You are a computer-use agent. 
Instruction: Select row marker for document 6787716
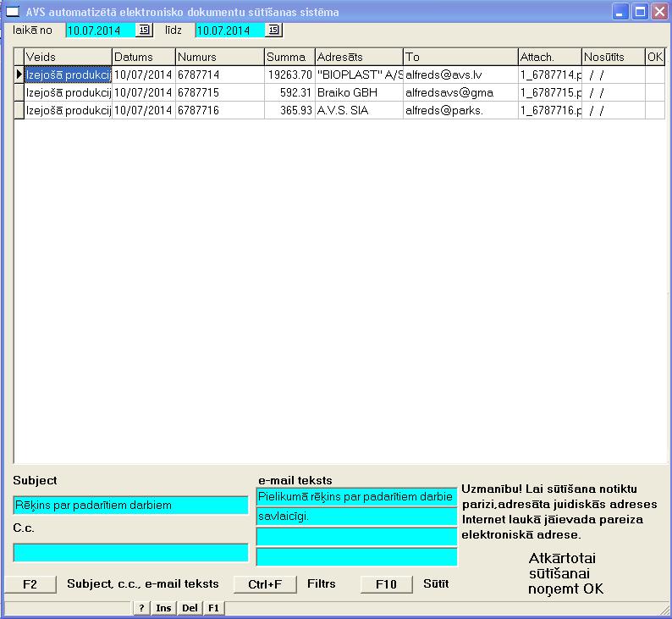pos(19,111)
